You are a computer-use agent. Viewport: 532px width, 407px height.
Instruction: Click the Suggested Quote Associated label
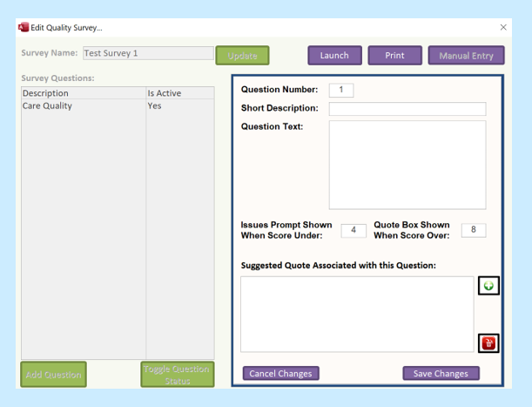point(339,265)
